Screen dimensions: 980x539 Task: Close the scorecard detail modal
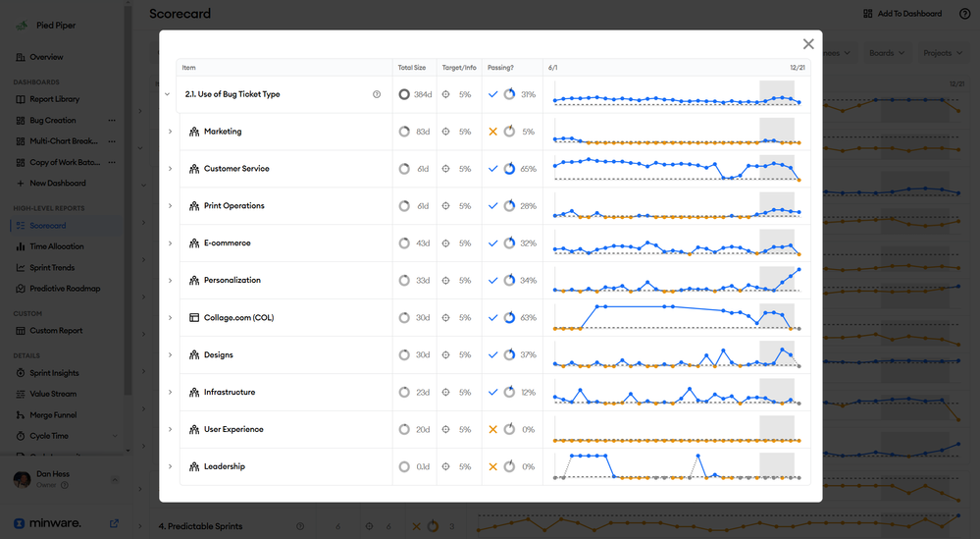808,44
